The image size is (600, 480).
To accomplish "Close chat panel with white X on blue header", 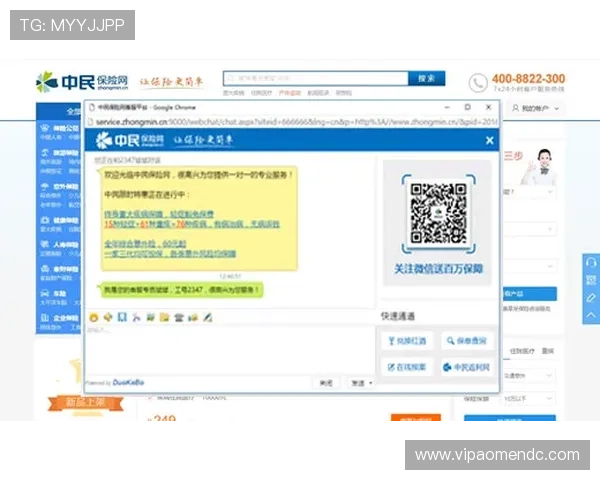I will (489, 140).
